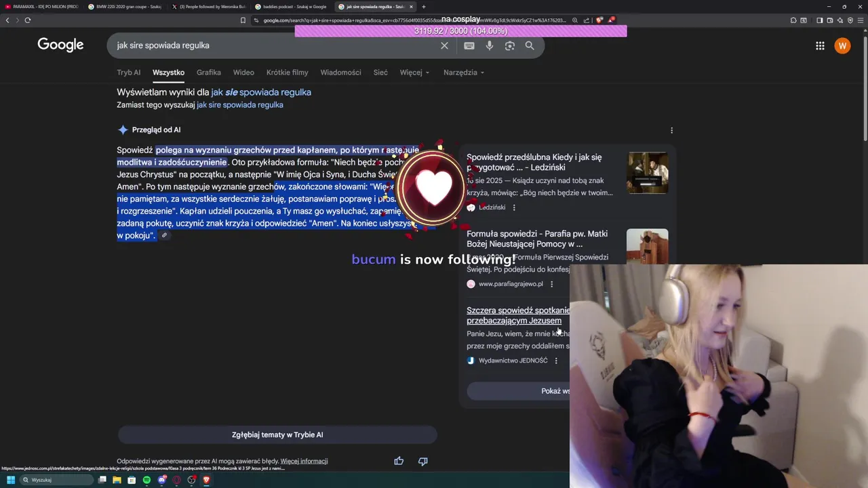Open Brave Rewards triangle icon
The height and width of the screenshot is (488, 868).
click(611, 20)
